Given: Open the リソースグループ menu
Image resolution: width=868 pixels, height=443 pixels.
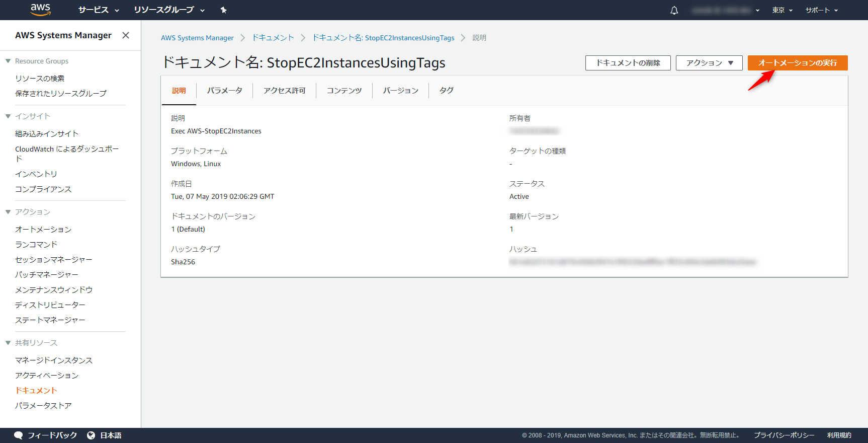Looking at the screenshot, I should 169,10.
